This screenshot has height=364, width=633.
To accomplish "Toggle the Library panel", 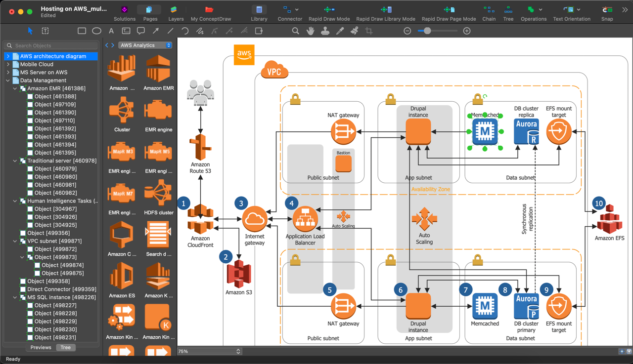I will pyautogui.click(x=259, y=13).
